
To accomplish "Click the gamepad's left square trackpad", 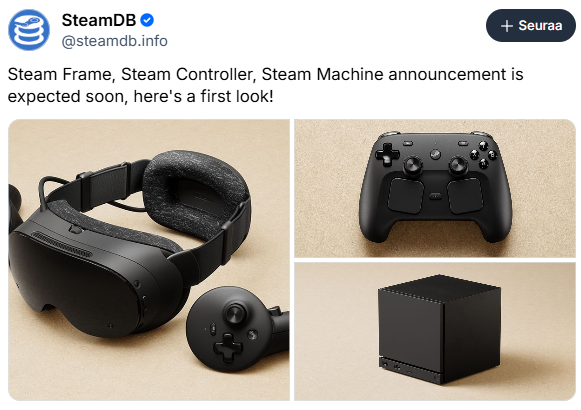I will tap(406, 195).
